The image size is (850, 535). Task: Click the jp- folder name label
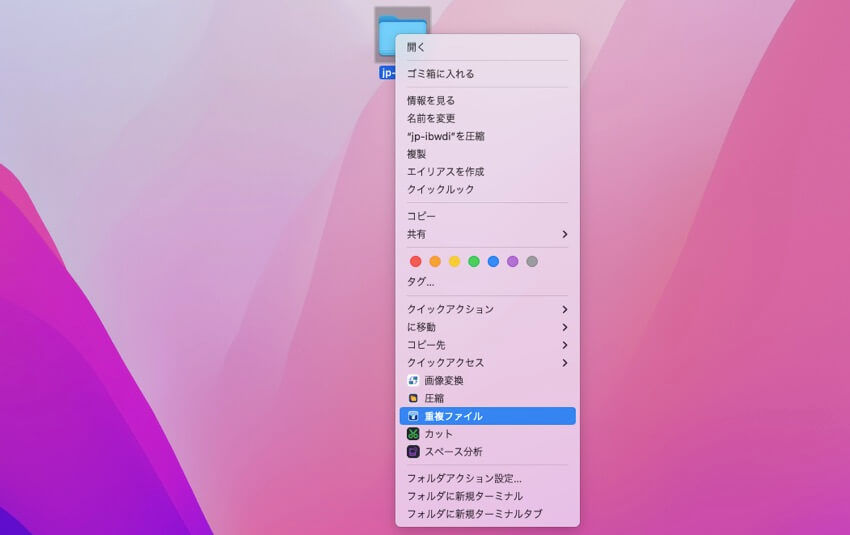click(x=387, y=73)
